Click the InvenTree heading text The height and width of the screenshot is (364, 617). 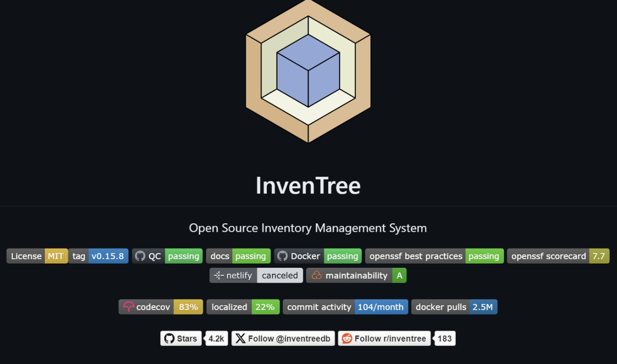click(308, 186)
